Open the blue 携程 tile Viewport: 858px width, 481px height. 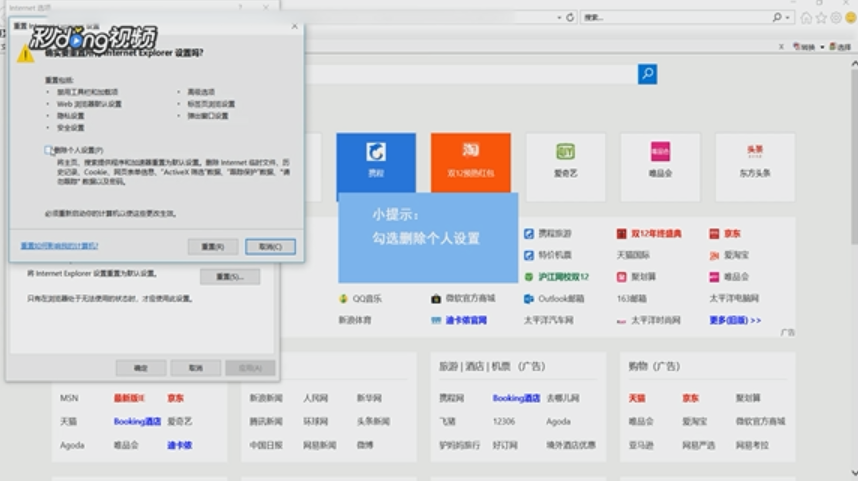click(376, 163)
